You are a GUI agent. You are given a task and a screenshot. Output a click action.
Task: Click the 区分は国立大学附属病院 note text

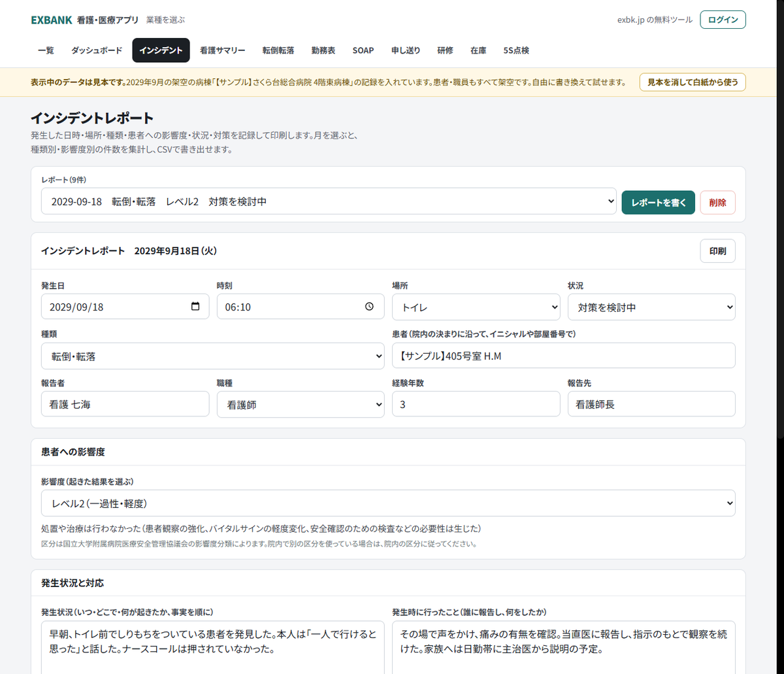[259, 544]
